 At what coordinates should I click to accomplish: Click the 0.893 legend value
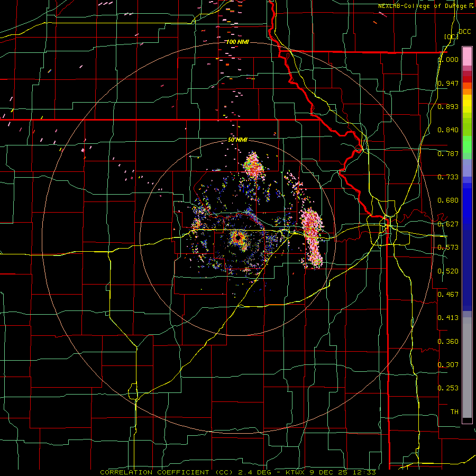(x=448, y=106)
